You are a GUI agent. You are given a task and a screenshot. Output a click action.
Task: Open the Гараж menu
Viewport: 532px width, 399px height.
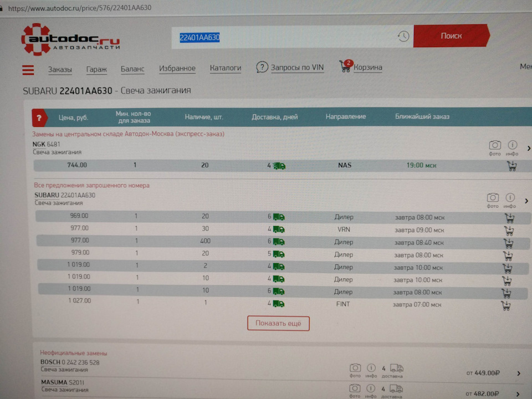pos(96,70)
